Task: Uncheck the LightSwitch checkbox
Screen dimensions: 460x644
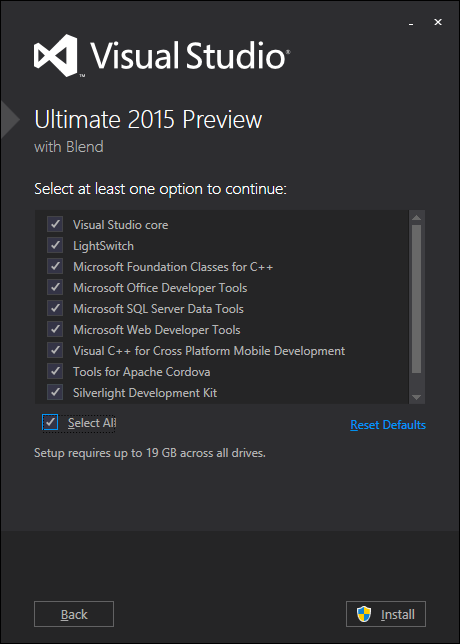Action: pos(55,246)
